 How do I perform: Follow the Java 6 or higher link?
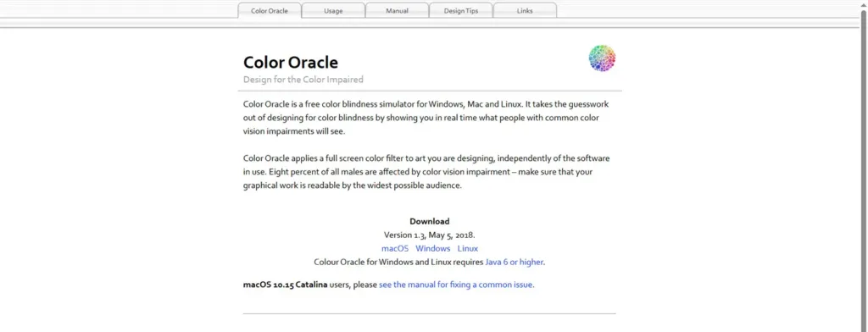click(515, 263)
